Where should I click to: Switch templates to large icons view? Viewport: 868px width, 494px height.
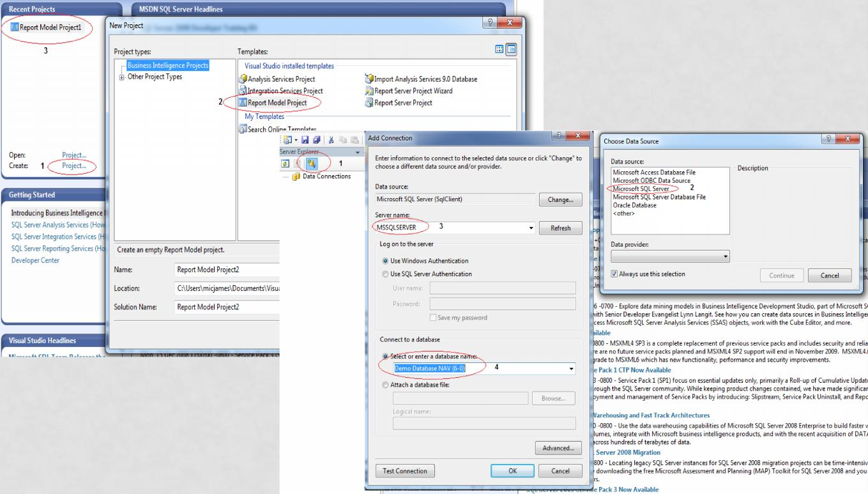[x=500, y=50]
